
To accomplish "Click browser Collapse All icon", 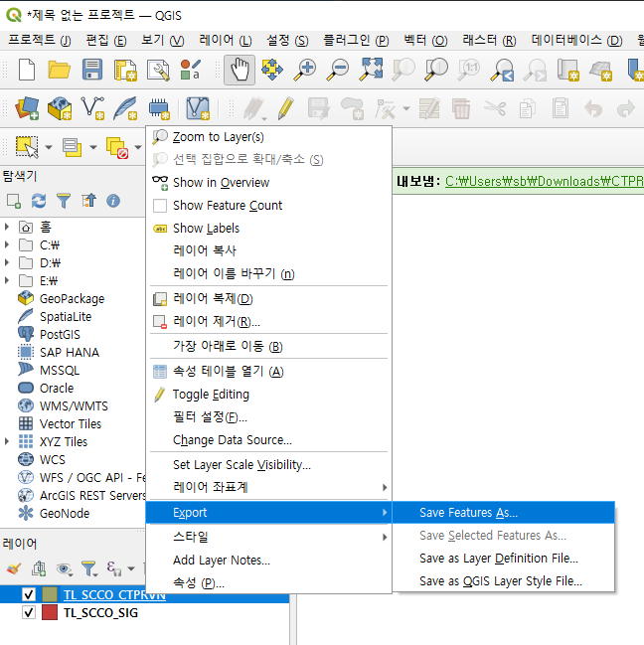I will click(x=88, y=201).
